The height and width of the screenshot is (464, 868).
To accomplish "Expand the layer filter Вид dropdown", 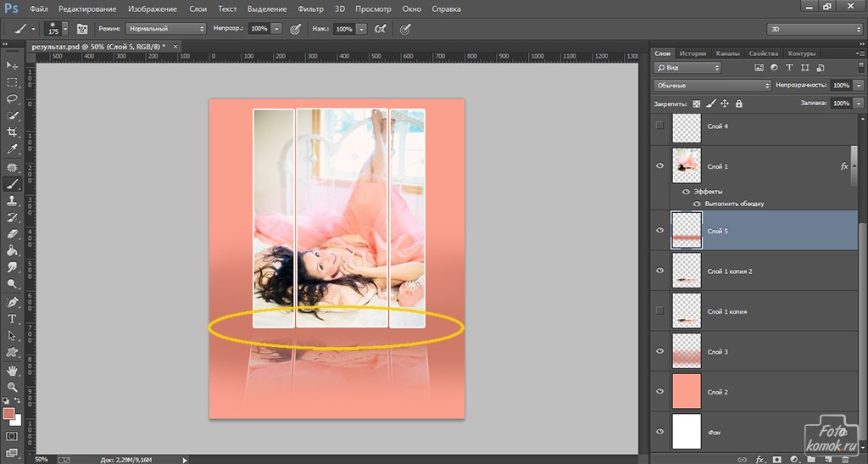I will coord(687,67).
